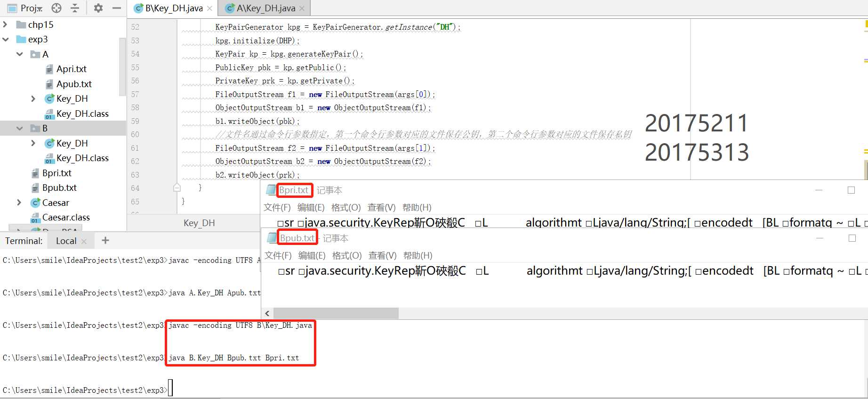Add a new terminal session tab
The image size is (868, 399).
coord(105,240)
